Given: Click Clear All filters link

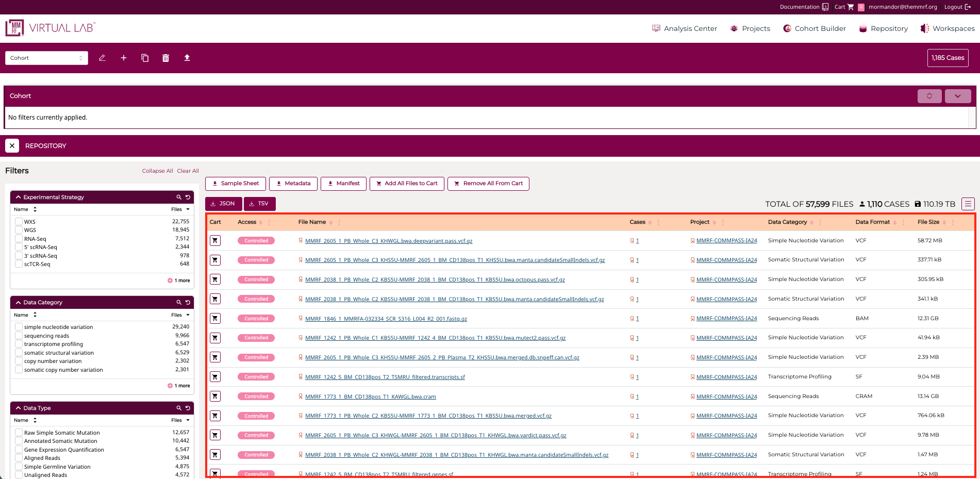Looking at the screenshot, I should point(188,171).
